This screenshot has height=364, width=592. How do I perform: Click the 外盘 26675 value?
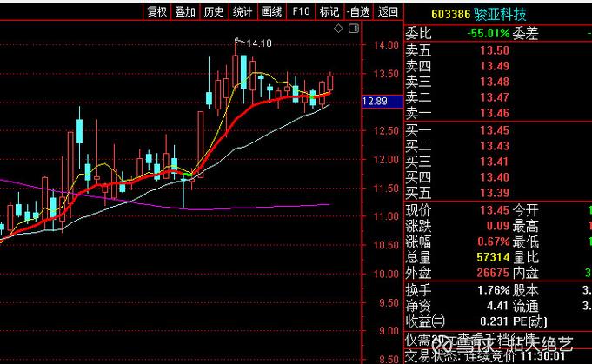493,273
